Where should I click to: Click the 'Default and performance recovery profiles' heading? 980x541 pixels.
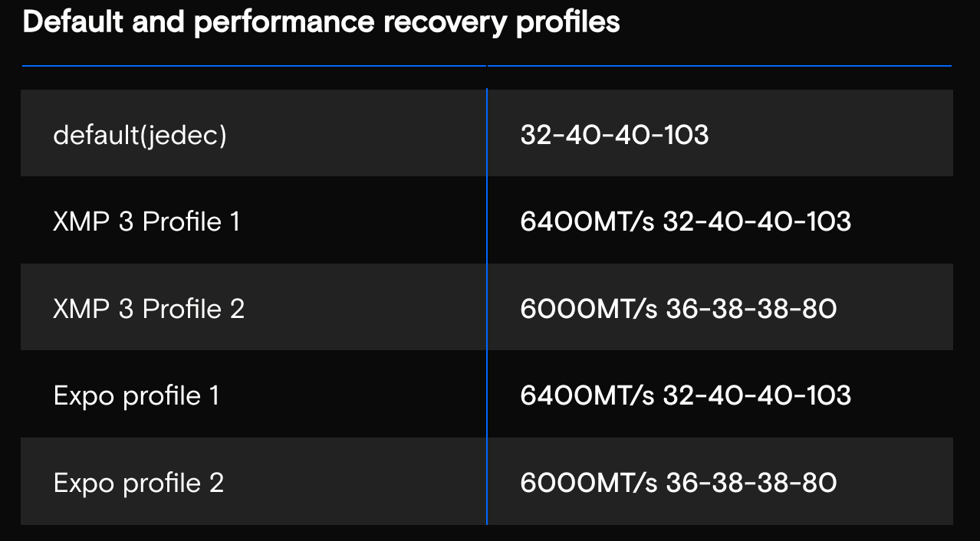point(321,23)
